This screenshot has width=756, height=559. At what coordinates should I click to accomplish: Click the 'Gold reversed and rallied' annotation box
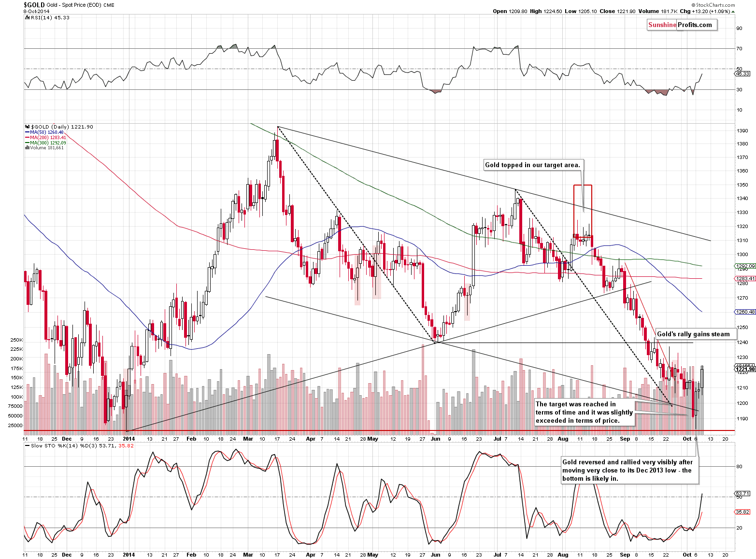(x=629, y=470)
